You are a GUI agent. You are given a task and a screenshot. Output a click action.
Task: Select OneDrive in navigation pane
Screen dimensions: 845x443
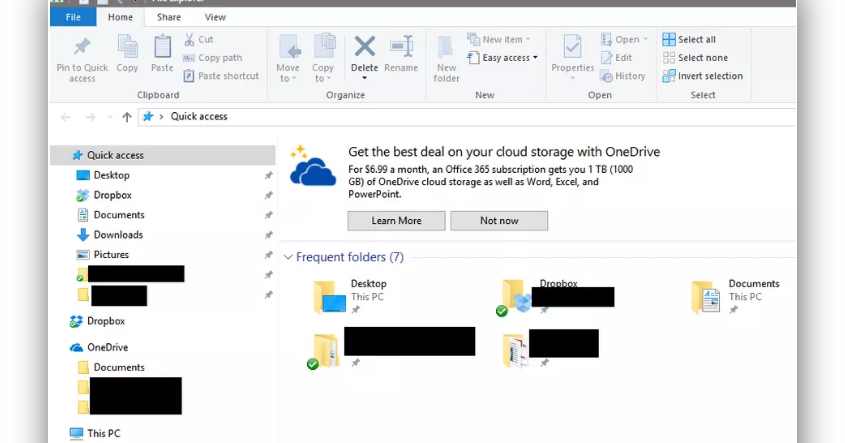(108, 348)
